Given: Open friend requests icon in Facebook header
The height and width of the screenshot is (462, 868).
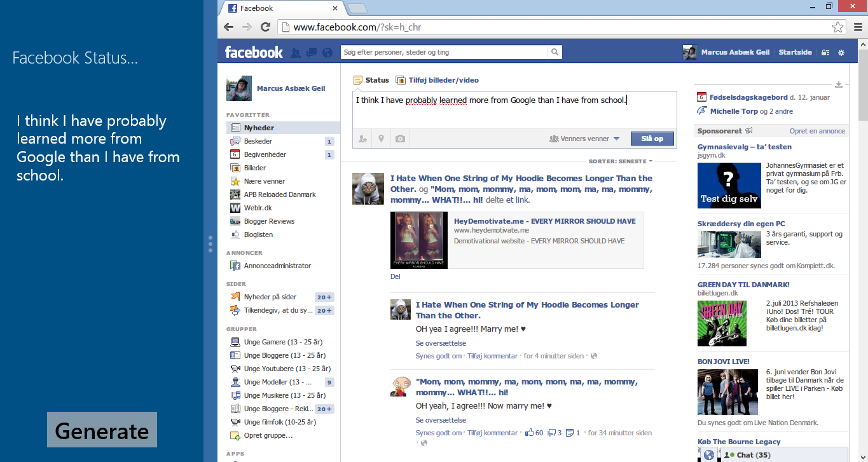Looking at the screenshot, I should [296, 53].
